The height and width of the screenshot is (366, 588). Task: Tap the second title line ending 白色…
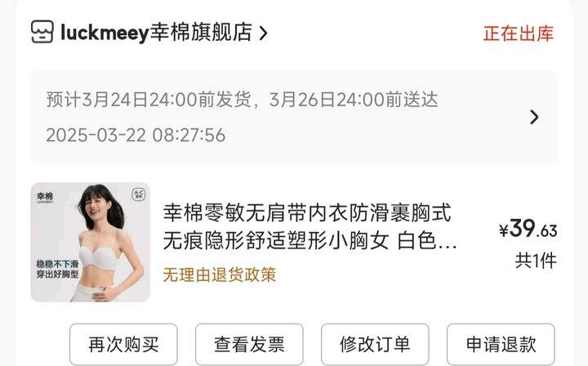[x=310, y=241]
